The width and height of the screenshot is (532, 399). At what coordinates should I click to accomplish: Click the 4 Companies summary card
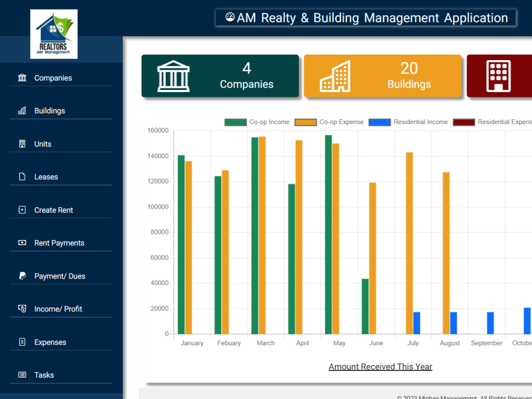click(x=220, y=76)
